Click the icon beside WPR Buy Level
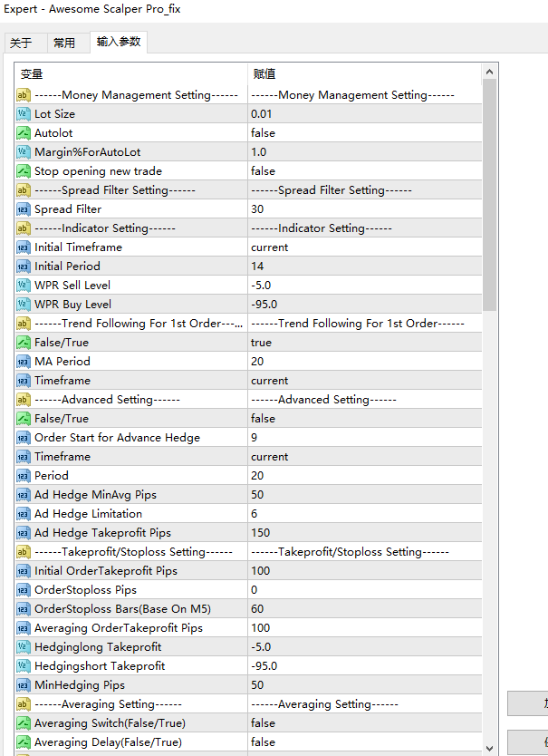 (x=24, y=305)
